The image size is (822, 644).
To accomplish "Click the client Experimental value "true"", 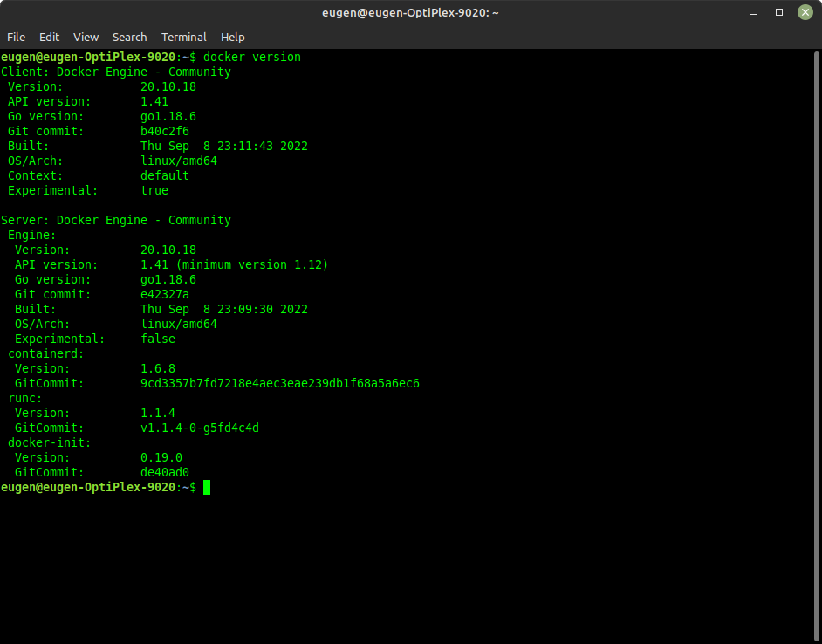I will pyautogui.click(x=154, y=190).
